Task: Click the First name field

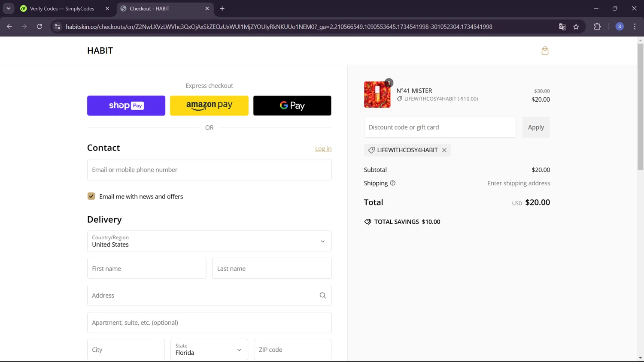Action: (146, 268)
